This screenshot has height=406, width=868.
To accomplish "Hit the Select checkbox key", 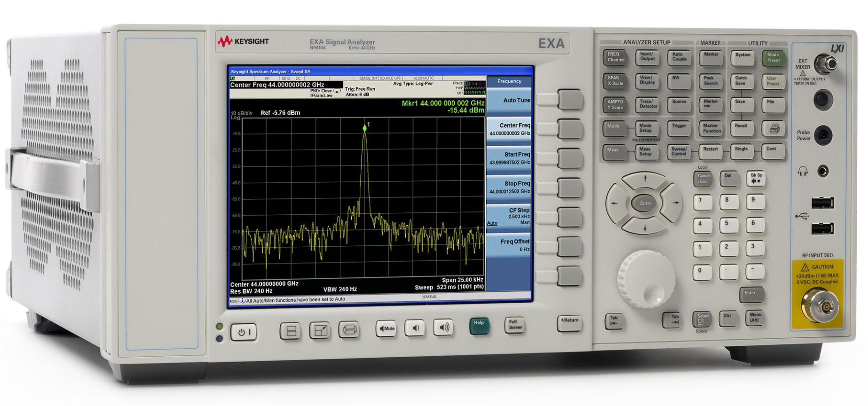I will click(x=702, y=319).
